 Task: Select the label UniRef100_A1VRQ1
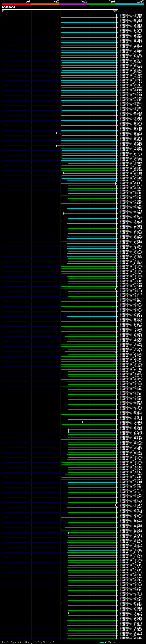[131, 625]
